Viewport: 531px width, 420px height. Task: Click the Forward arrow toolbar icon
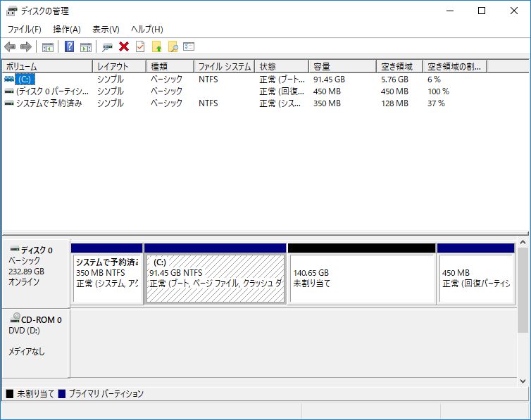26,46
